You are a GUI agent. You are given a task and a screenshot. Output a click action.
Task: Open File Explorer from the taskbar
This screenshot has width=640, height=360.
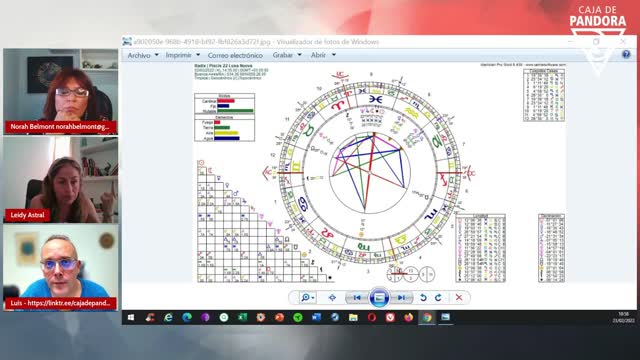(353, 317)
